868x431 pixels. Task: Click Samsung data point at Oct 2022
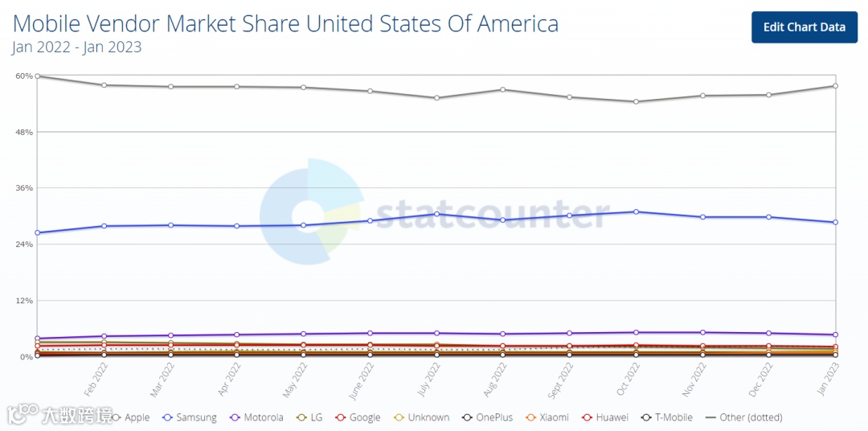point(637,211)
